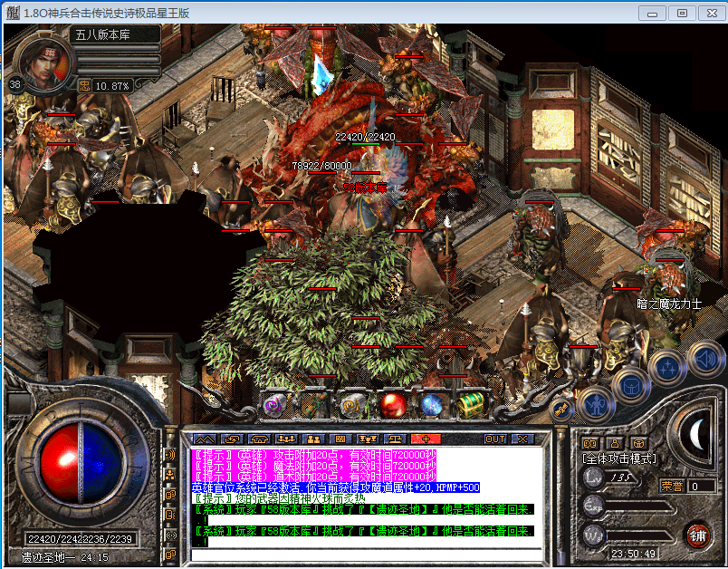Click the balance scale icon on chat toolbar

click(x=397, y=439)
